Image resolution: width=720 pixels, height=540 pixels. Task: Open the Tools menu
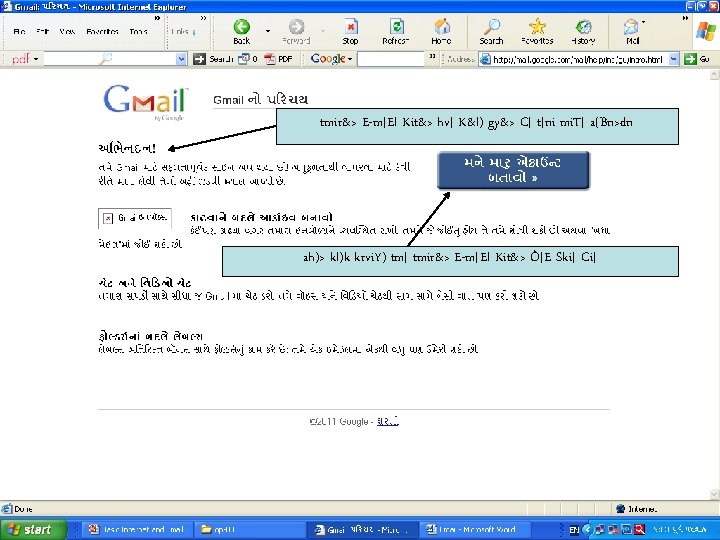138,32
